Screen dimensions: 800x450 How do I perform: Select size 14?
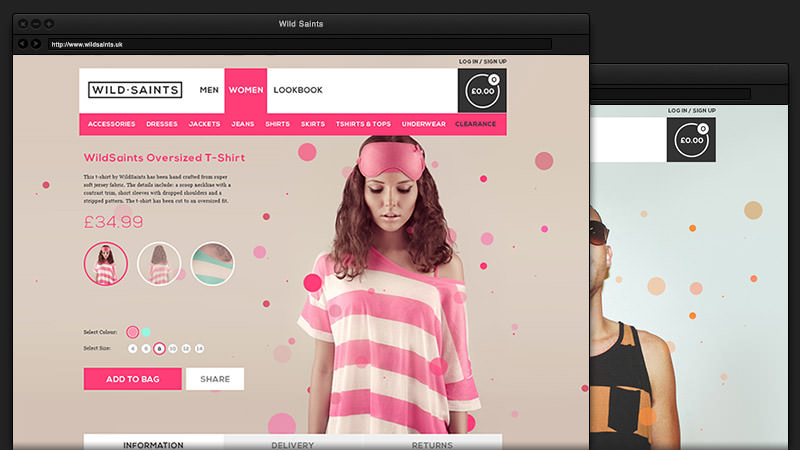199,348
